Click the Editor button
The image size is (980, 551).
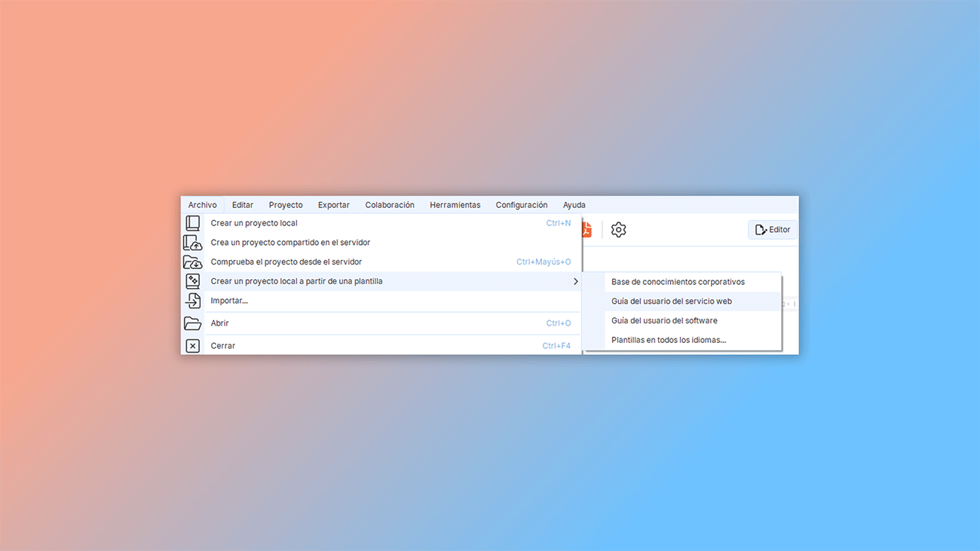pyautogui.click(x=773, y=229)
